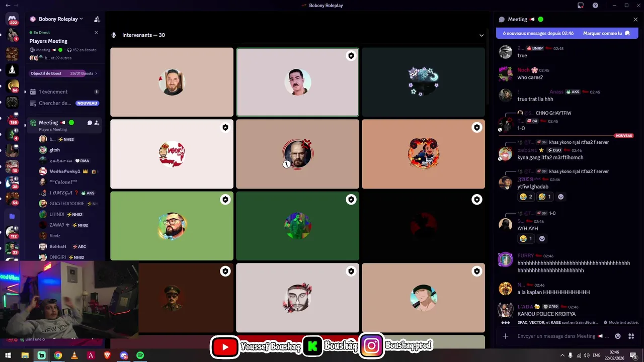644x362 pixels.
Task: Open Discord help question mark icon
Action: 595,6
